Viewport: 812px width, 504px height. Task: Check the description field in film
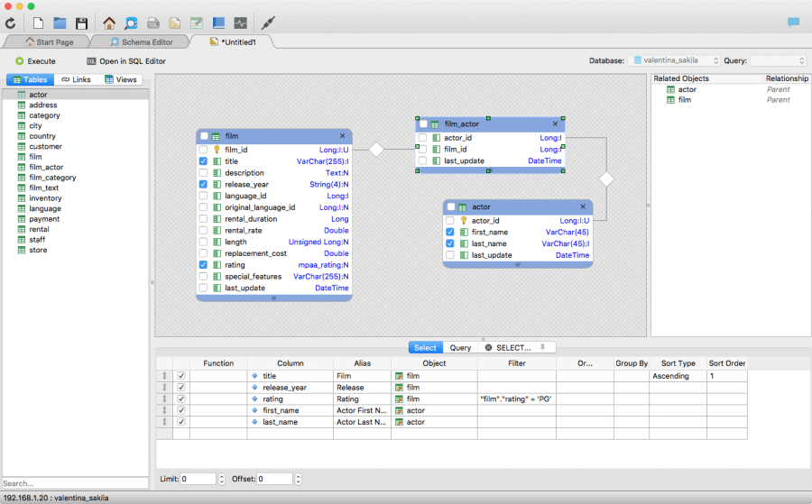(x=203, y=173)
